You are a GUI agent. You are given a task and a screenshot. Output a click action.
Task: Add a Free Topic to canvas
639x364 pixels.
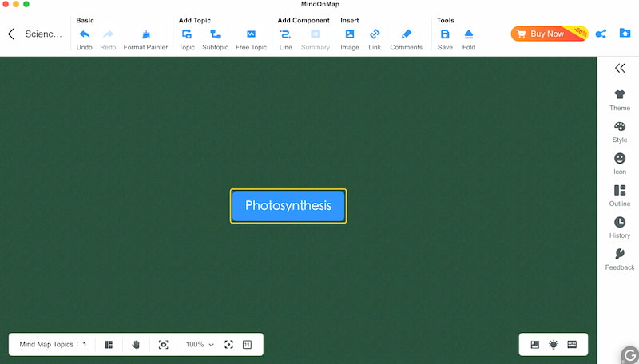coord(251,34)
